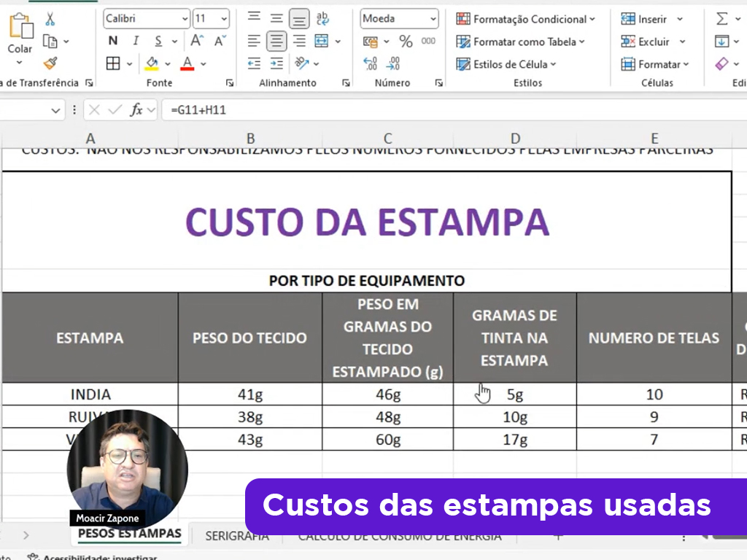Image resolution: width=747 pixels, height=560 pixels.
Task: Open the Calibri font dropdown
Action: coord(145,17)
